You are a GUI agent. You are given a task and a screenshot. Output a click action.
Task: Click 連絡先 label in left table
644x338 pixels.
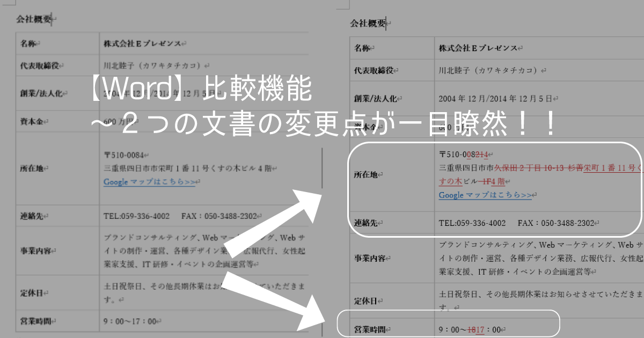[32, 216]
